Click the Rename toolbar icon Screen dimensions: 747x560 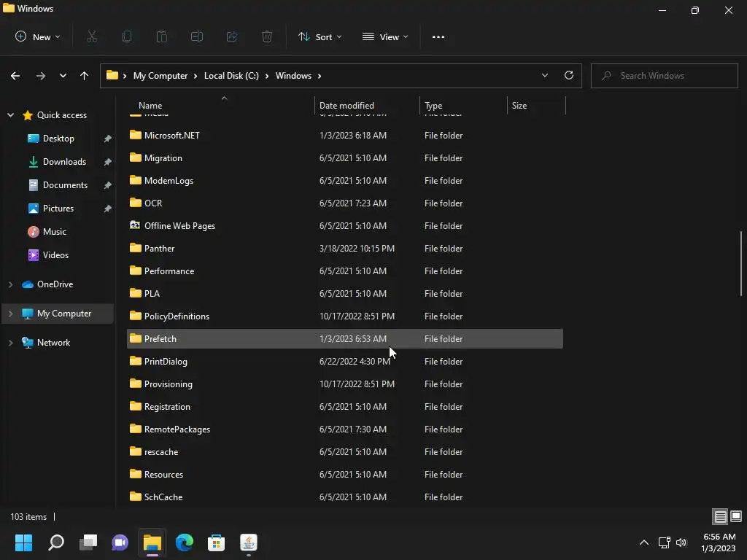click(x=197, y=36)
